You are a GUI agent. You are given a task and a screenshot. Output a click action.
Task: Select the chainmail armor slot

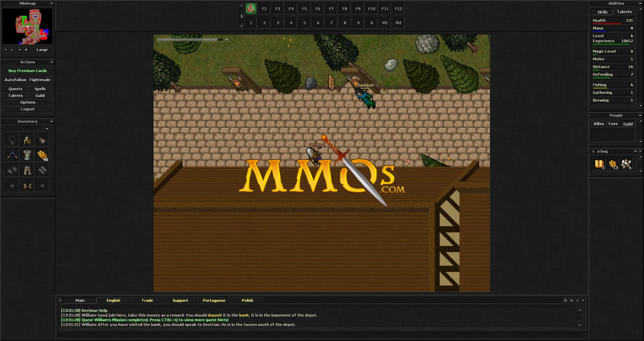[27, 155]
